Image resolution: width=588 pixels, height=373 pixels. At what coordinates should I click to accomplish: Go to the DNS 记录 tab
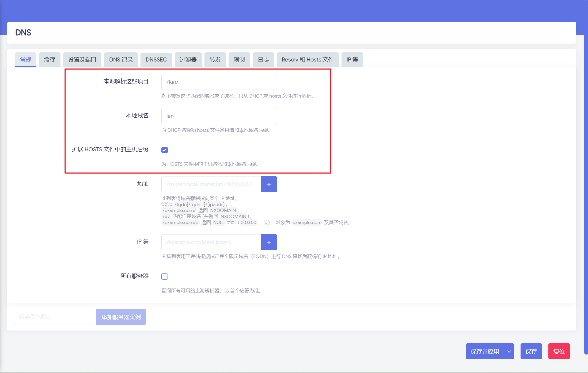[x=121, y=60]
